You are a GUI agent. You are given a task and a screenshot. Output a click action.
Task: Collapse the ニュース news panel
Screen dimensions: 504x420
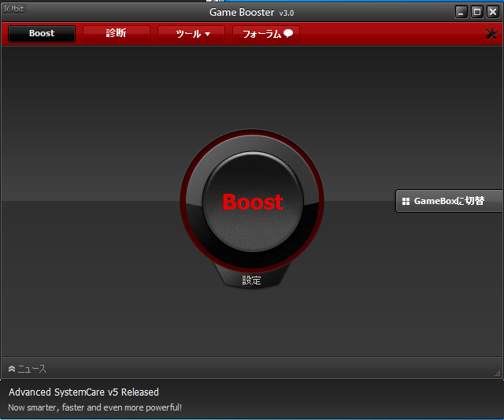[27, 369]
